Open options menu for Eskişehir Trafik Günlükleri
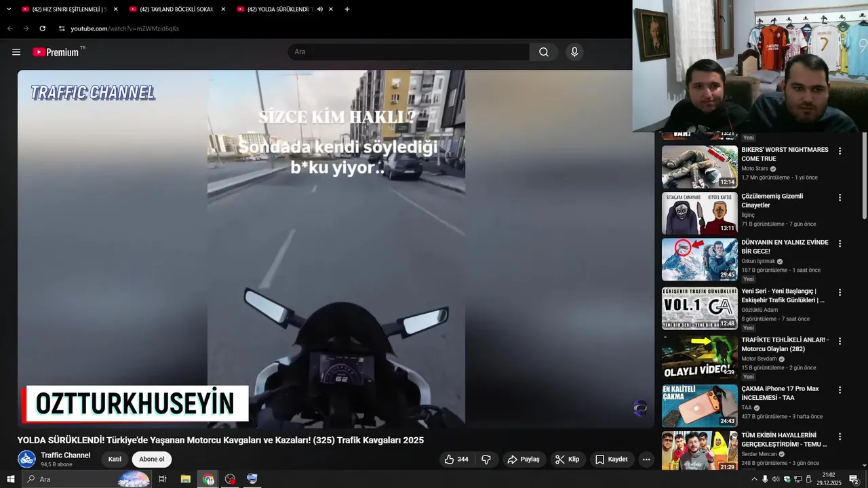 [x=840, y=292]
